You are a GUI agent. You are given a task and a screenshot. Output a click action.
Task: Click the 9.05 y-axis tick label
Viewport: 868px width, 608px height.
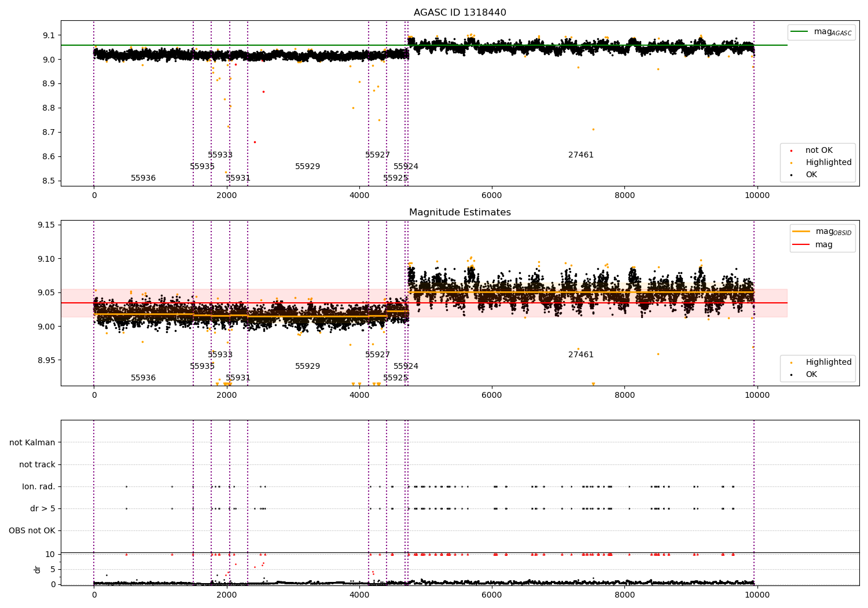[x=46, y=292]
